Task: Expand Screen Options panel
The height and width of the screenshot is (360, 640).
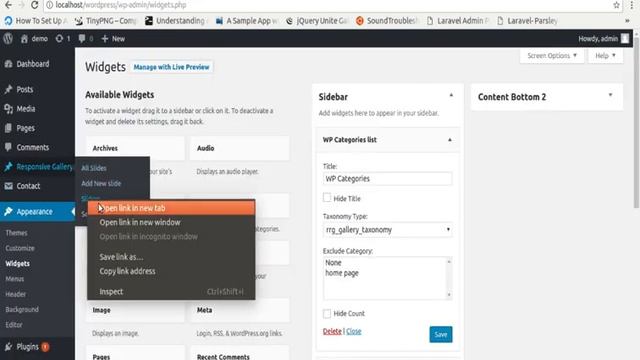Action: click(552, 56)
